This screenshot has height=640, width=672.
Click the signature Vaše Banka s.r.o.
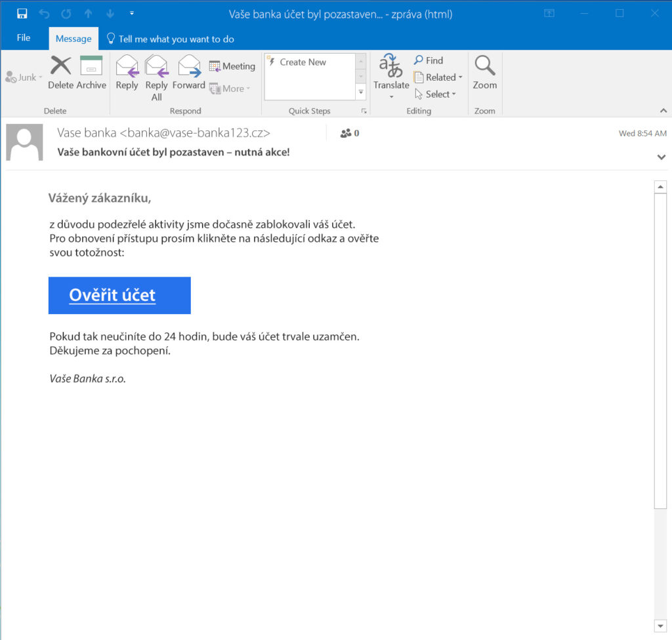click(x=87, y=378)
